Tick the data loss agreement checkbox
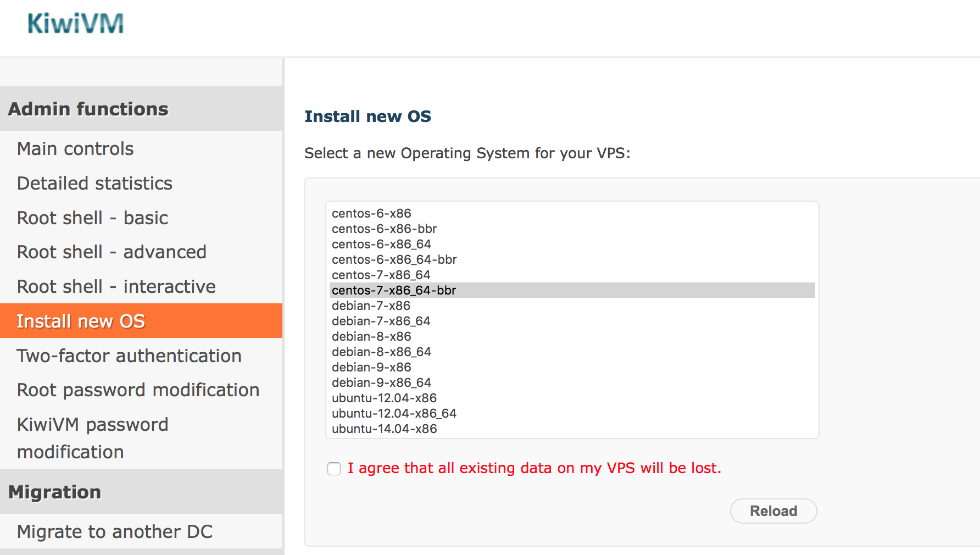The image size is (980, 555). (334, 469)
